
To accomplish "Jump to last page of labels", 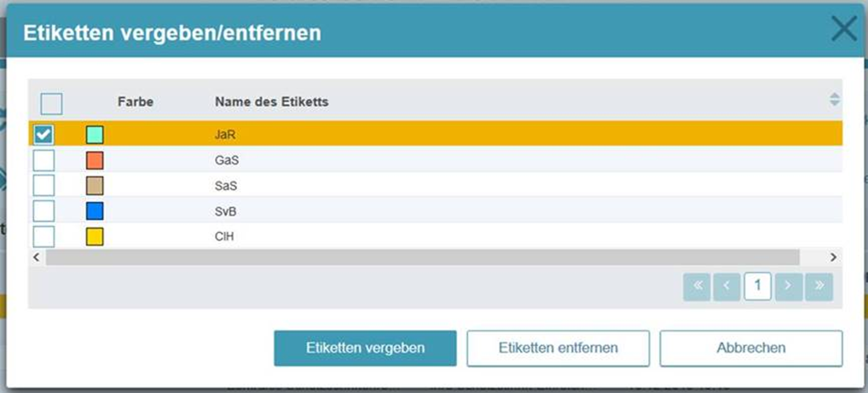I will 819,286.
